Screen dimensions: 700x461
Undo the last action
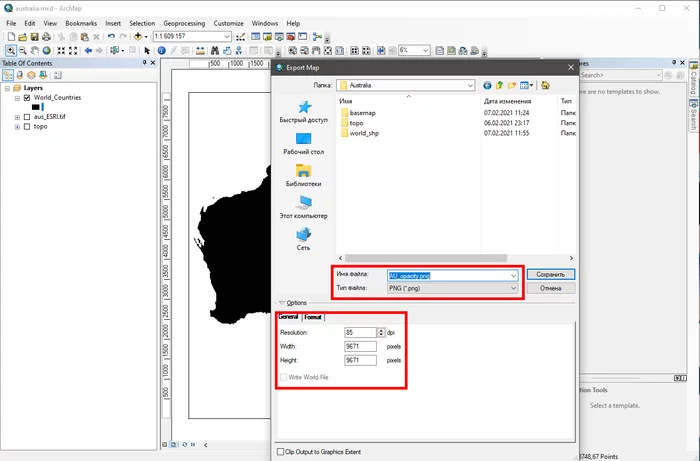[111, 37]
